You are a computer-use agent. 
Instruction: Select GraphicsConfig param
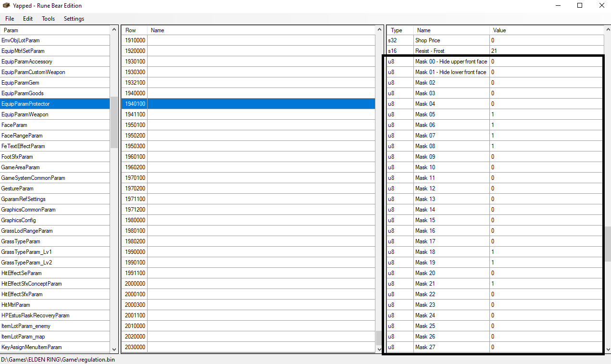(x=55, y=220)
